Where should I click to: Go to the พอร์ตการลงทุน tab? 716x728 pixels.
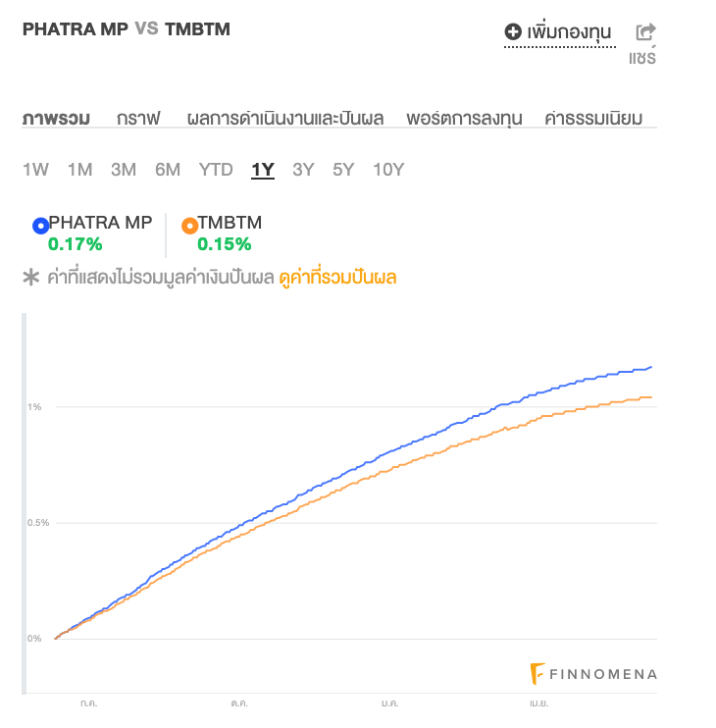[x=464, y=119]
